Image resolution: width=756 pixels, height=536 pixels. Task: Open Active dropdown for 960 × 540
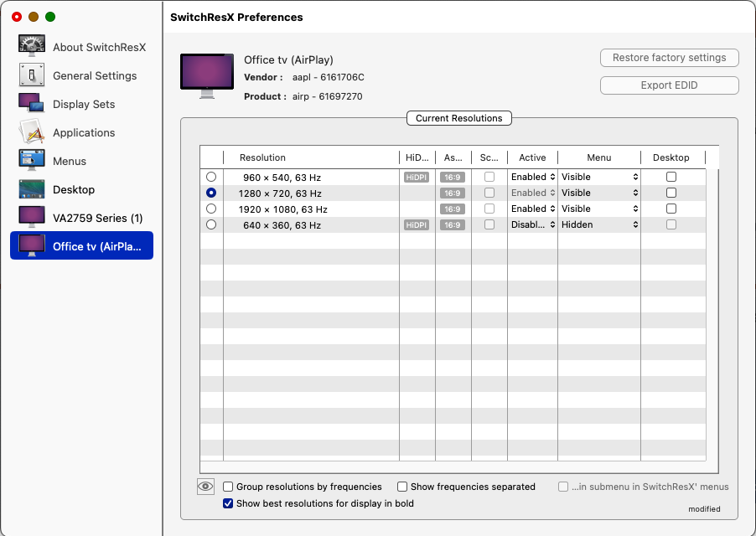click(533, 177)
